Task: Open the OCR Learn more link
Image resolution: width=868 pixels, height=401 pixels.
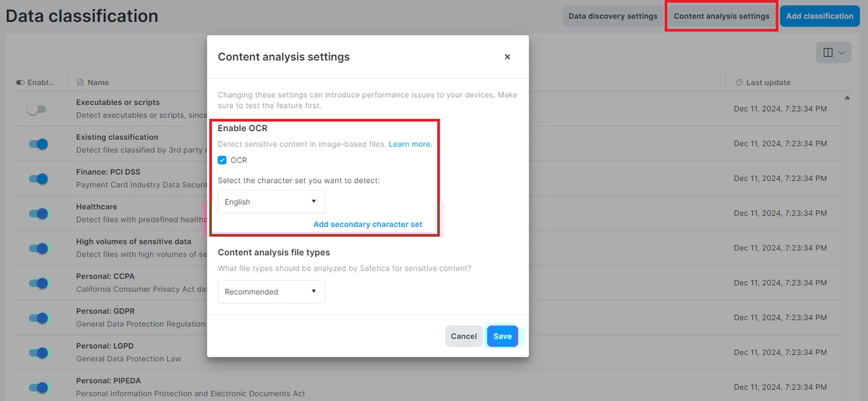Action: [410, 144]
